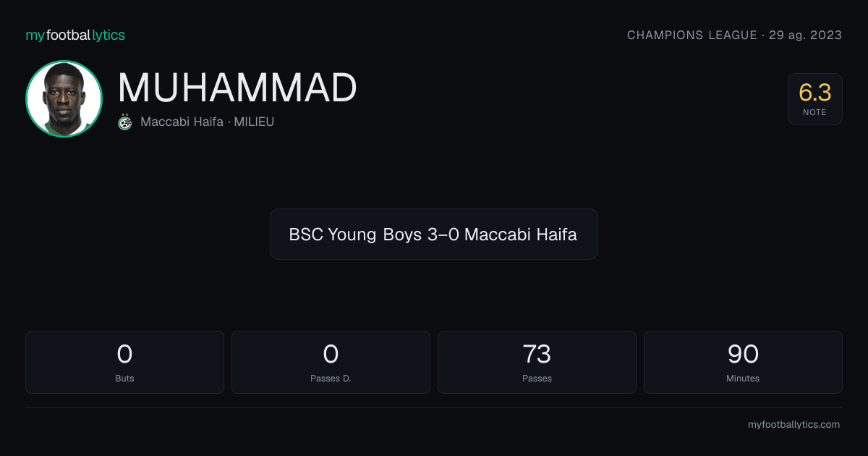868x456 pixels.
Task: Click the Passes D. value 0
Action: [x=331, y=354]
